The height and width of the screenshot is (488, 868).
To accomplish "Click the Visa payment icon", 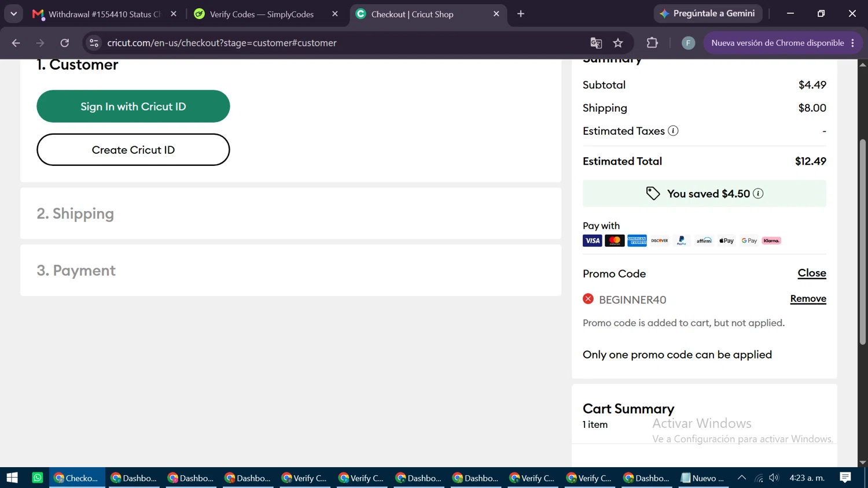I will point(593,241).
